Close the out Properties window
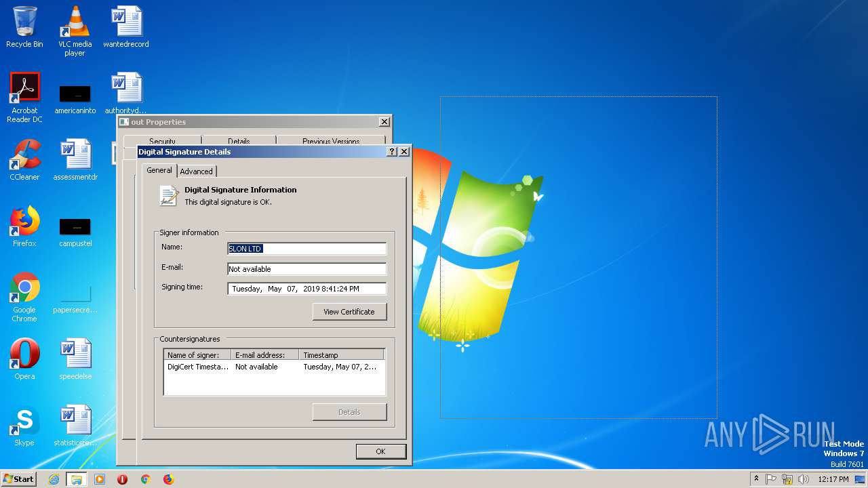 (384, 122)
